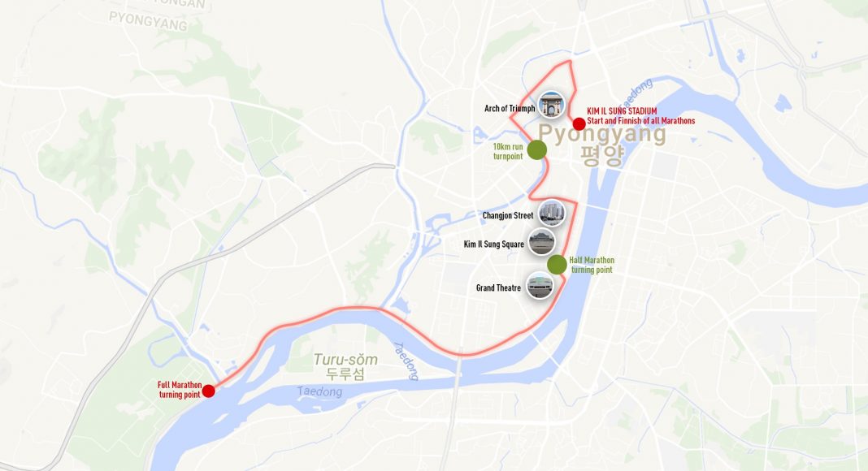This screenshot has height=471, width=868.
Task: Select the green 10km run turnpoint dot
Action: (537, 149)
